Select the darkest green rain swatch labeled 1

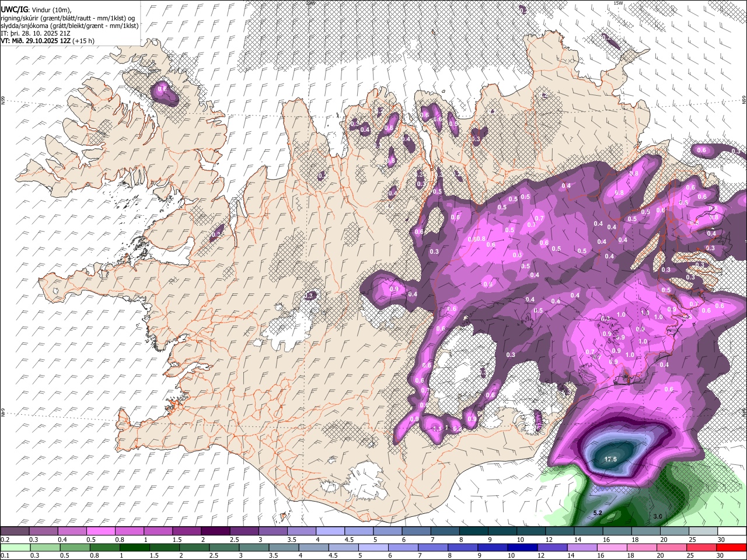134,547
